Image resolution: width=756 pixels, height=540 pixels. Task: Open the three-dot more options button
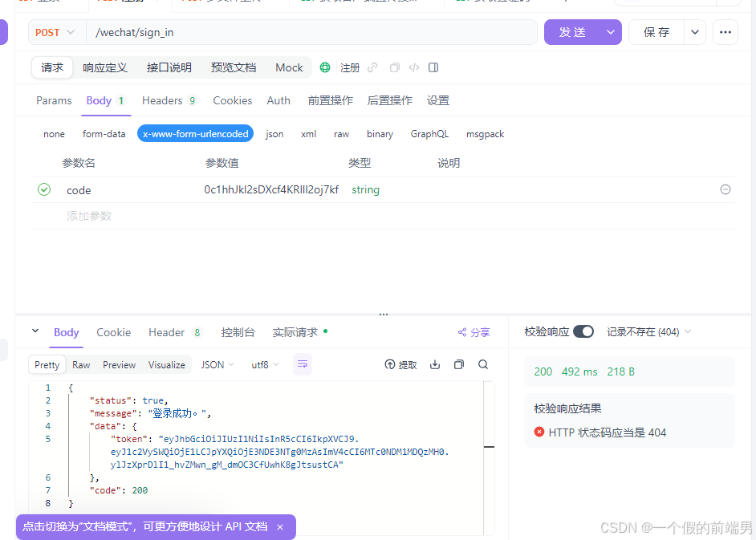coord(726,32)
